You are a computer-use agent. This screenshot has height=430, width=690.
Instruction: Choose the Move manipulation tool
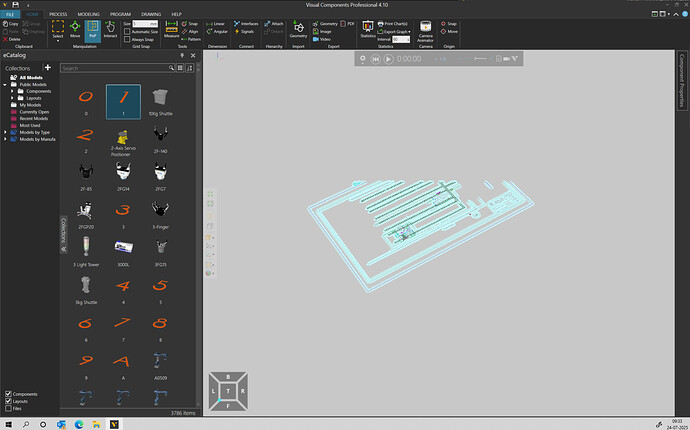75,29
